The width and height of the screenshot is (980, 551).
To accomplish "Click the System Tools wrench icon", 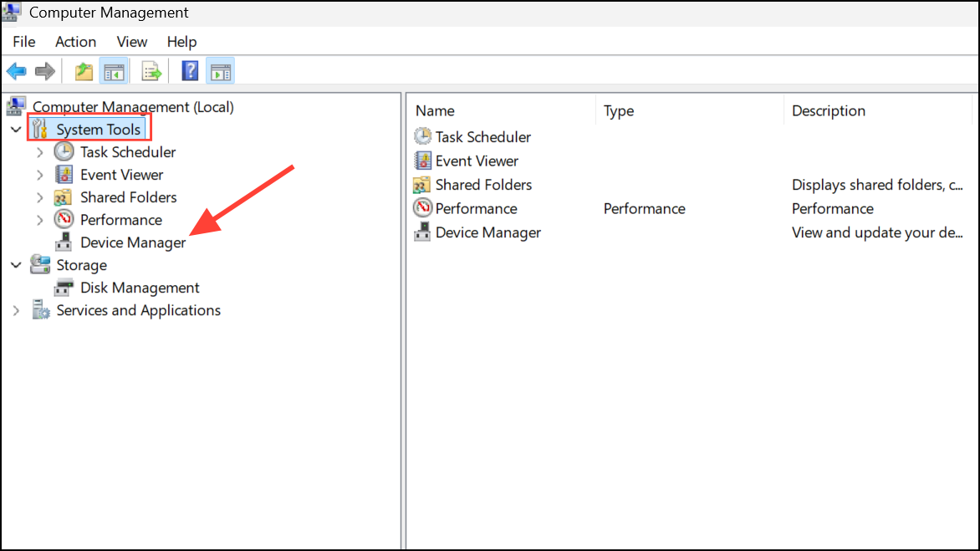I will [39, 129].
